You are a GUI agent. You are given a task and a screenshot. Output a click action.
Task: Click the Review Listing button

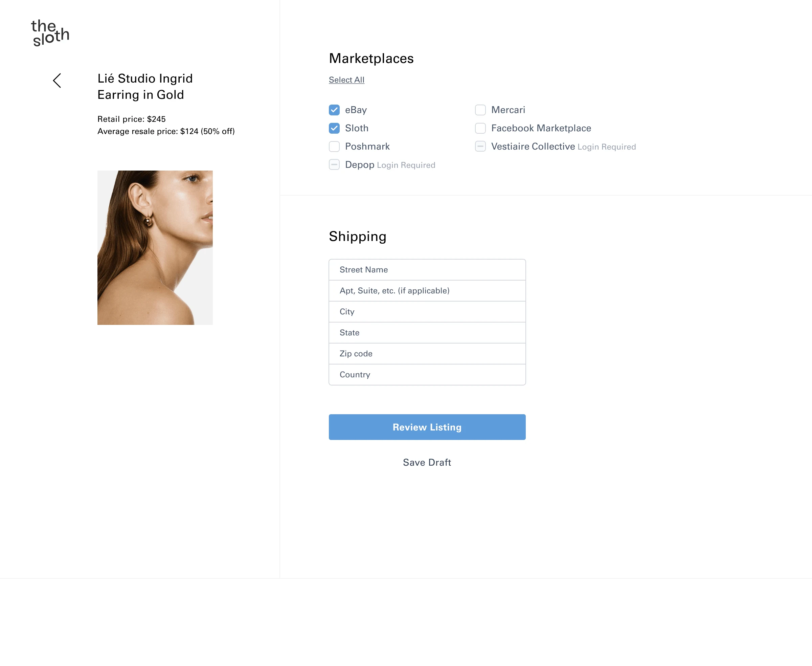tap(427, 426)
